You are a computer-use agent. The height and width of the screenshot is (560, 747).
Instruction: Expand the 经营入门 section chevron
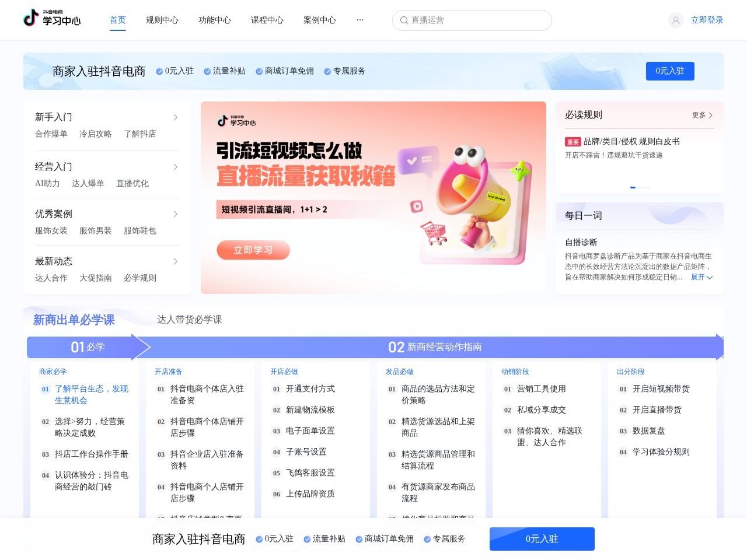(176, 166)
